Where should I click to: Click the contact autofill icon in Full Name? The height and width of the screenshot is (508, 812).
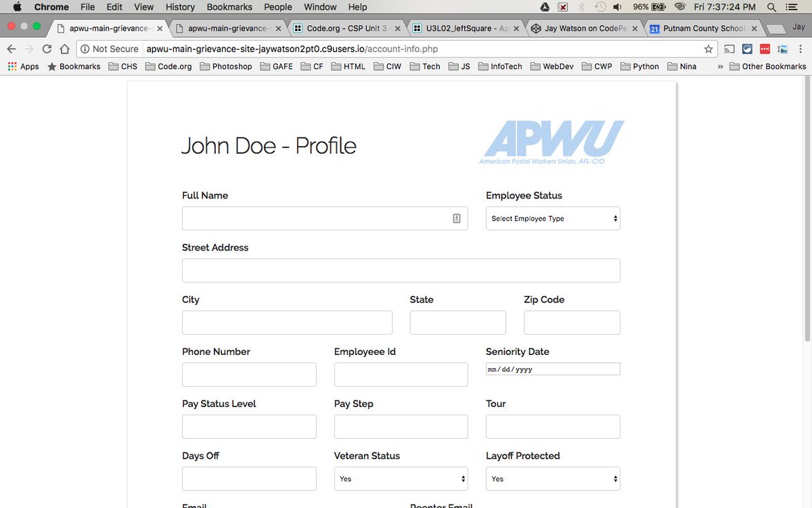point(457,218)
